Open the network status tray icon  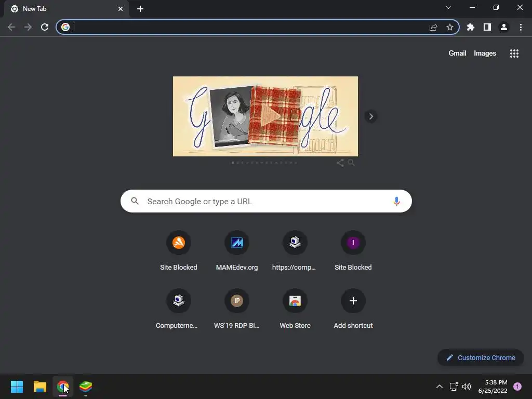454,387
